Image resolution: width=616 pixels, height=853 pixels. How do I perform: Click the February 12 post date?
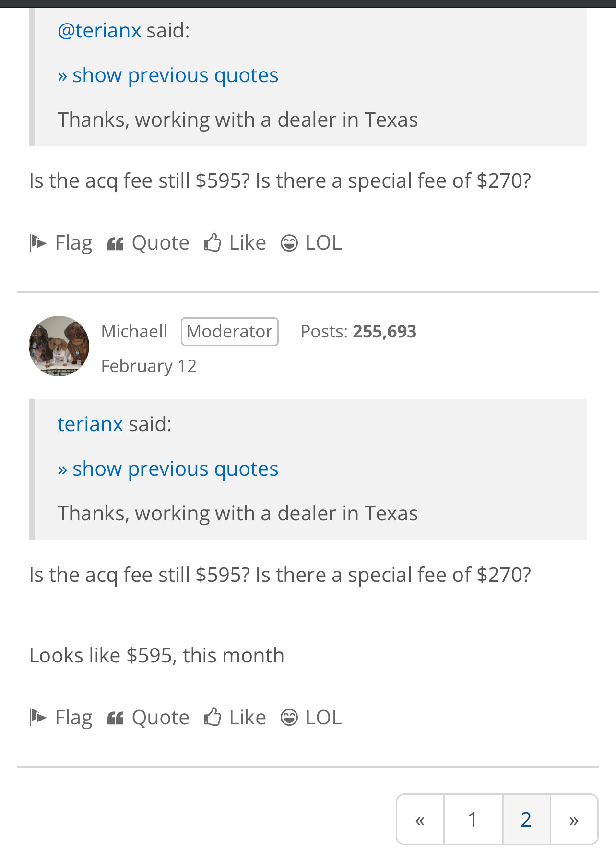pos(149,366)
